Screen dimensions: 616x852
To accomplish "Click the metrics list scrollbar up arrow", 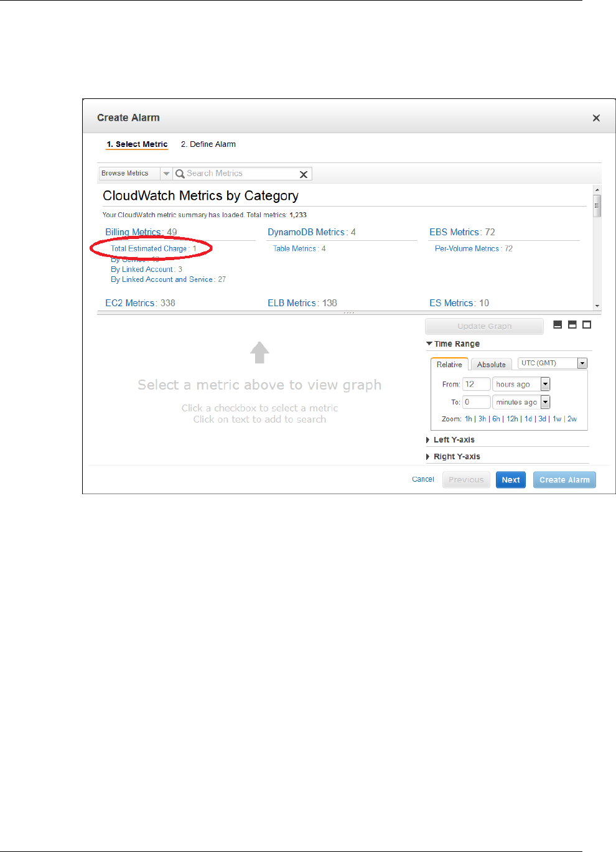I will (597, 189).
